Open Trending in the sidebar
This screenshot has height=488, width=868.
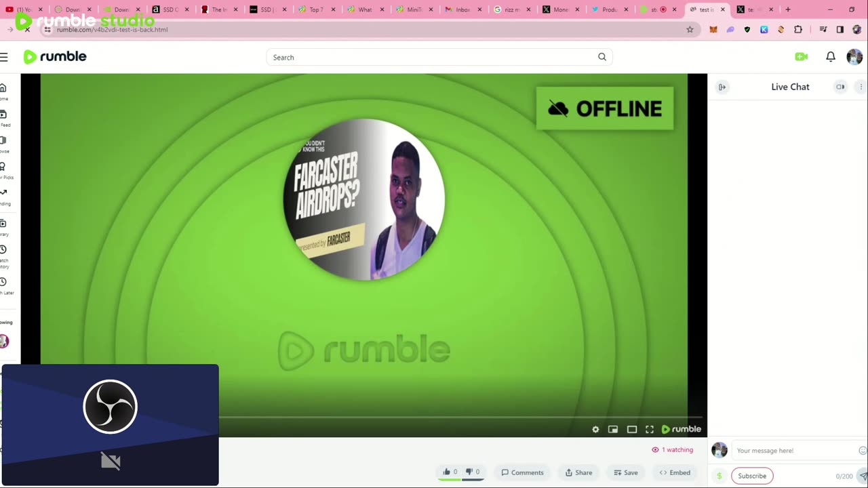4,197
